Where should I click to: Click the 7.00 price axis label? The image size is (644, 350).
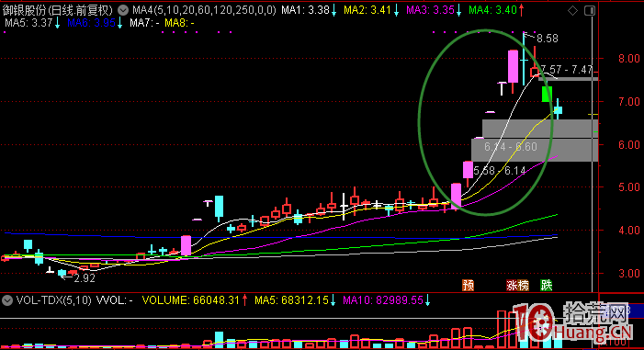pyautogui.click(x=628, y=102)
